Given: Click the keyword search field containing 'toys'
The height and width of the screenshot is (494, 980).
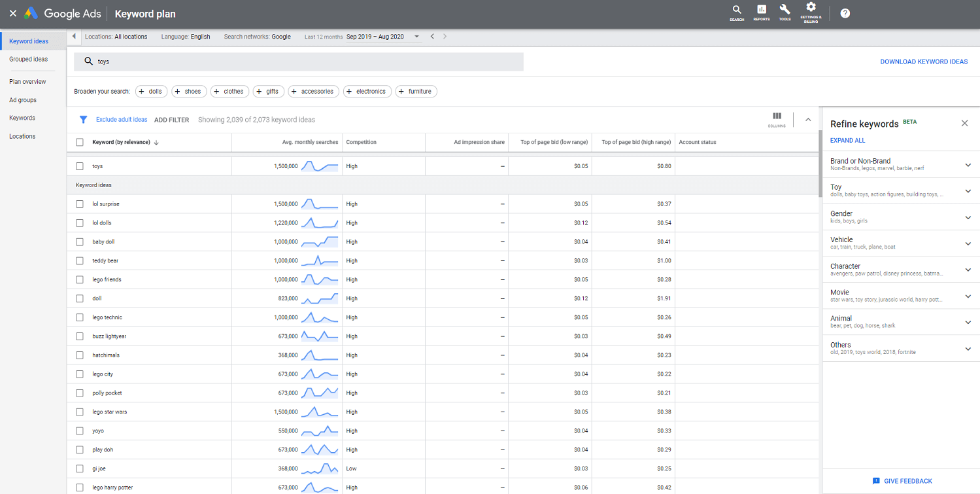Looking at the screenshot, I should (x=299, y=62).
